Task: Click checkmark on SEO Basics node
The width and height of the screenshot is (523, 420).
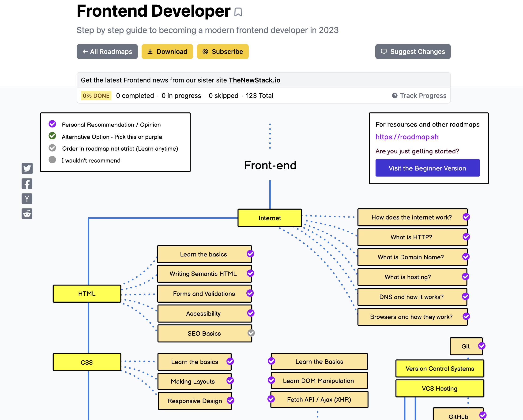Action: pos(251,333)
